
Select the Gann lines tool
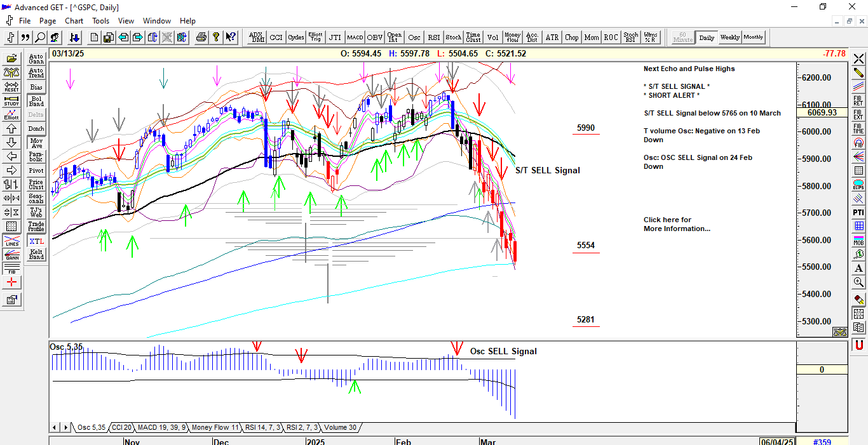point(11,255)
